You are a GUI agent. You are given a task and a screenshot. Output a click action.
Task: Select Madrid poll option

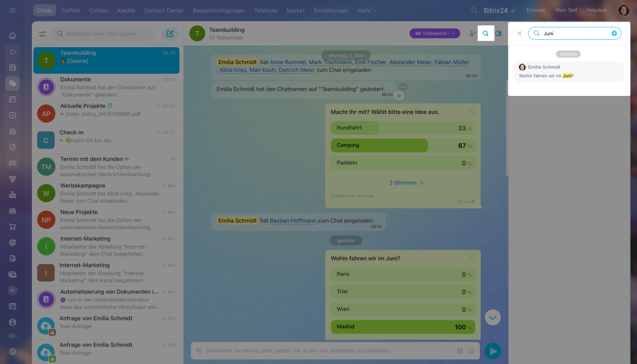403,327
